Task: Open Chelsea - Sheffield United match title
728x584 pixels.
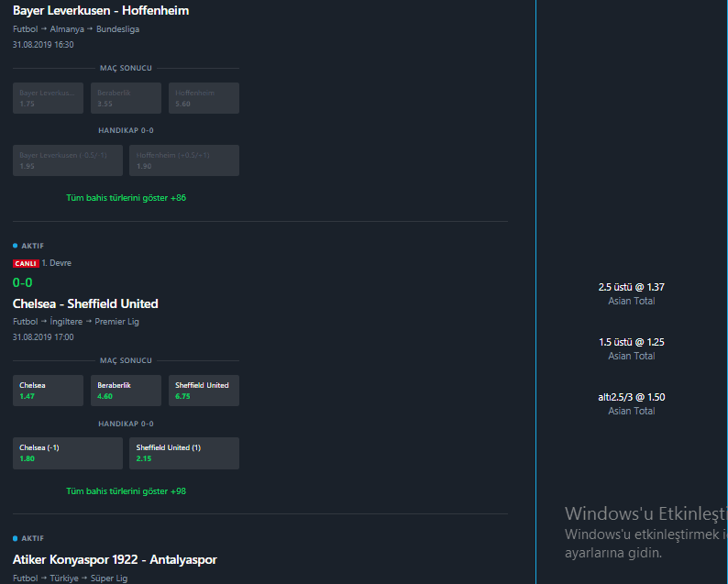Action: point(85,303)
